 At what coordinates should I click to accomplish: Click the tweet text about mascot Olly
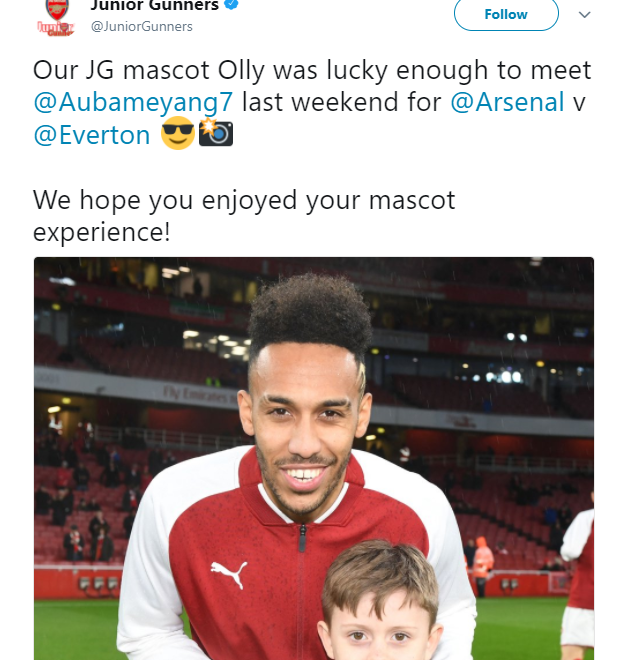pos(312,102)
